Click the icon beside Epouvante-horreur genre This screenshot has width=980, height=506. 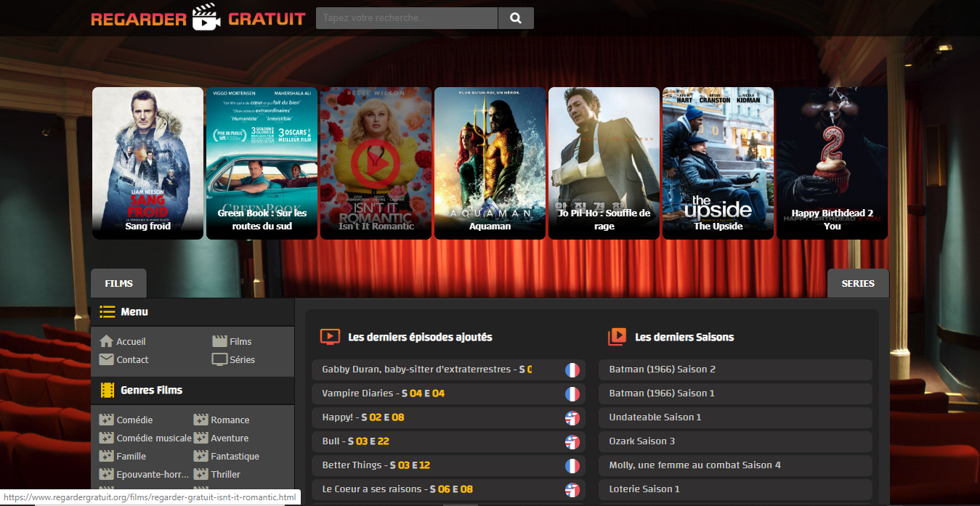click(x=106, y=474)
